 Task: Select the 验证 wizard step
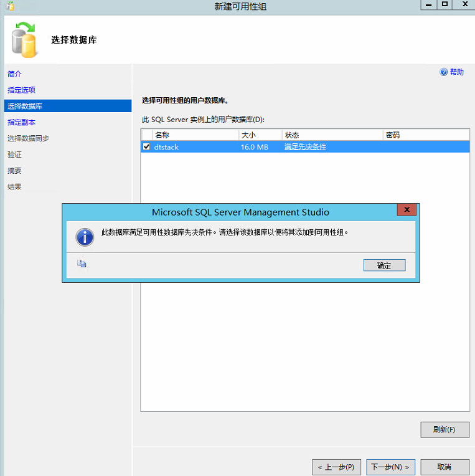coord(14,155)
